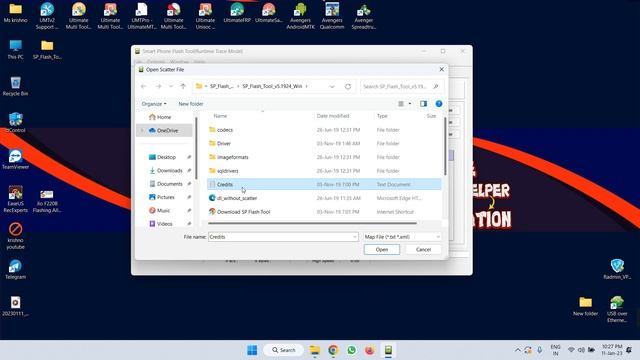Select the sqldrivers folder row
This screenshot has width=640, height=360.
pyautogui.click(x=324, y=171)
